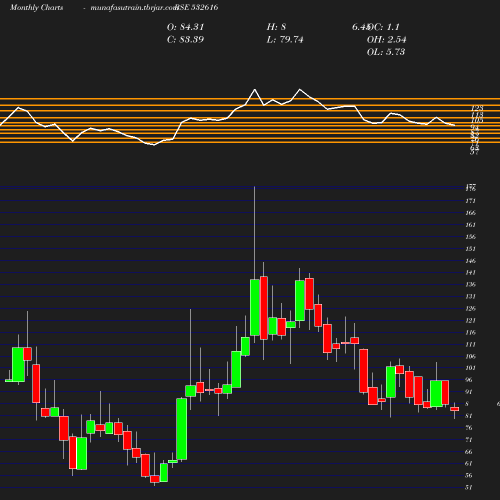
Task: Click the open value "O: 84.31"
Action: click(185, 27)
